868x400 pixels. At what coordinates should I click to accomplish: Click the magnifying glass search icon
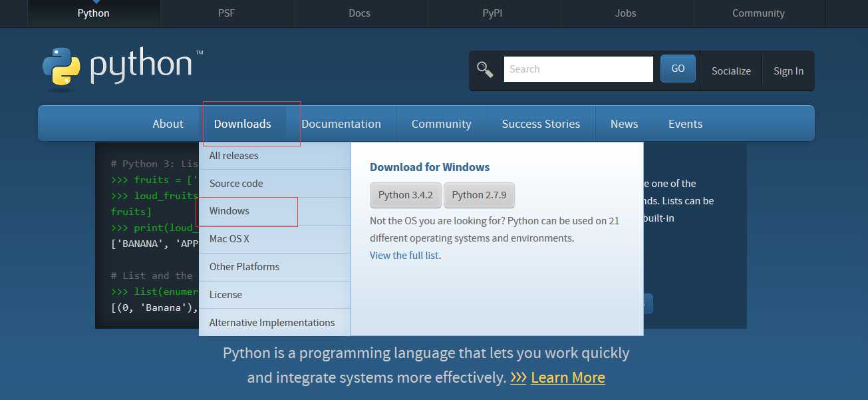pyautogui.click(x=485, y=69)
